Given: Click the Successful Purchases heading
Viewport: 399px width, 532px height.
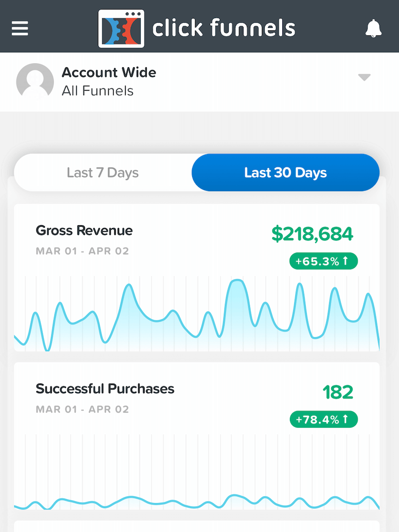Looking at the screenshot, I should [105, 389].
